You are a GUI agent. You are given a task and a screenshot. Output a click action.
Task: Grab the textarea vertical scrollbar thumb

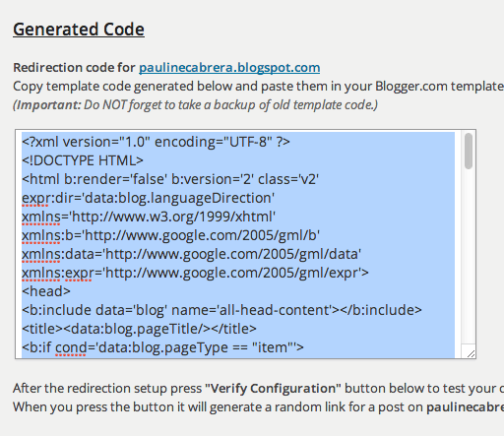[x=469, y=151]
